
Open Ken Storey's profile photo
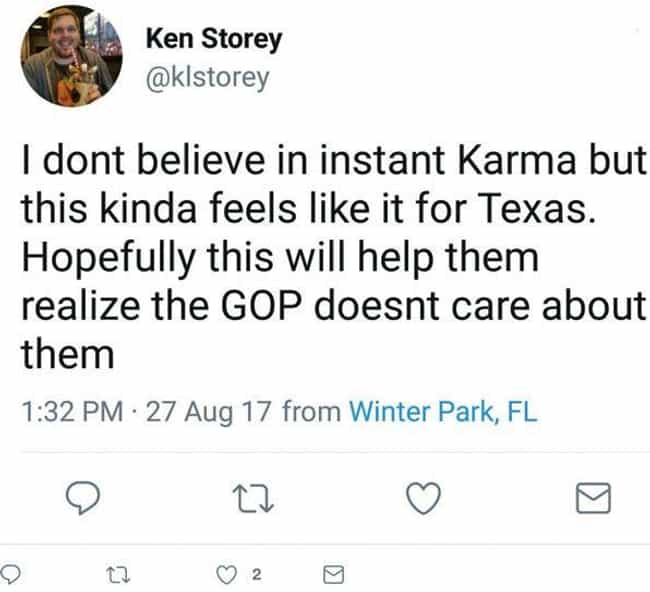(71, 56)
